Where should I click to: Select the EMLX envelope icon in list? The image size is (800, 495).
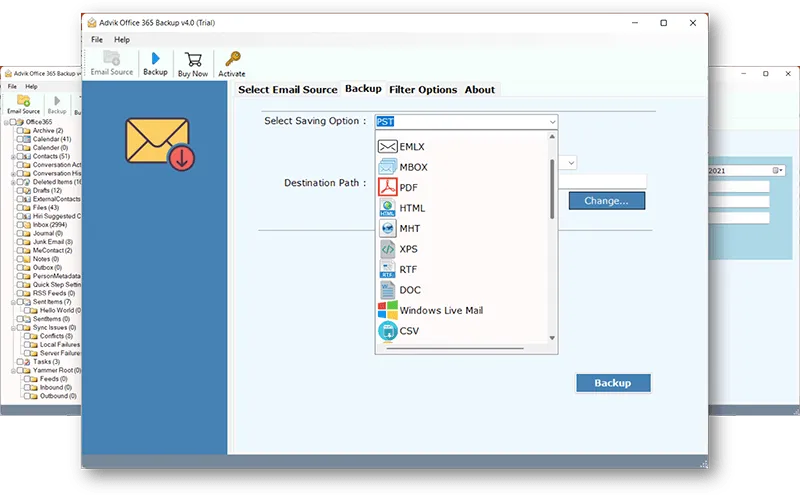point(387,146)
